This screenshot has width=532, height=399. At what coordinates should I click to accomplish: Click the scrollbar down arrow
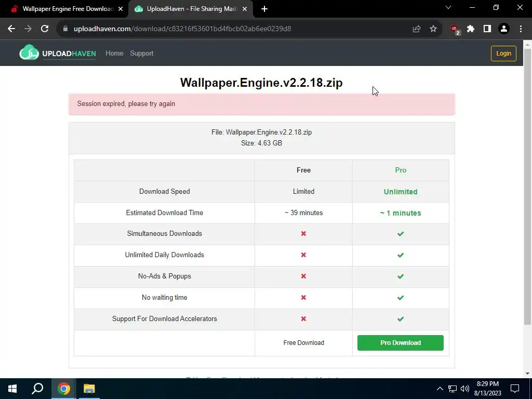(527, 374)
